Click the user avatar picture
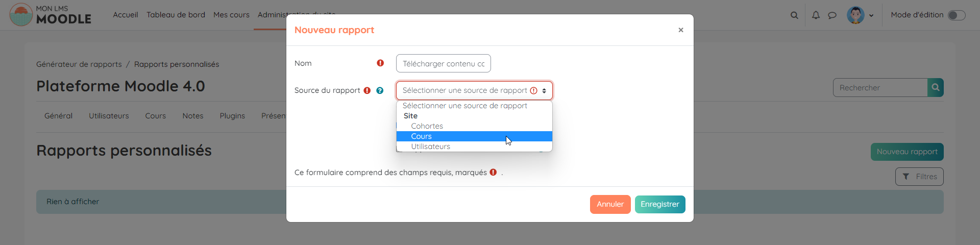 coord(855,15)
